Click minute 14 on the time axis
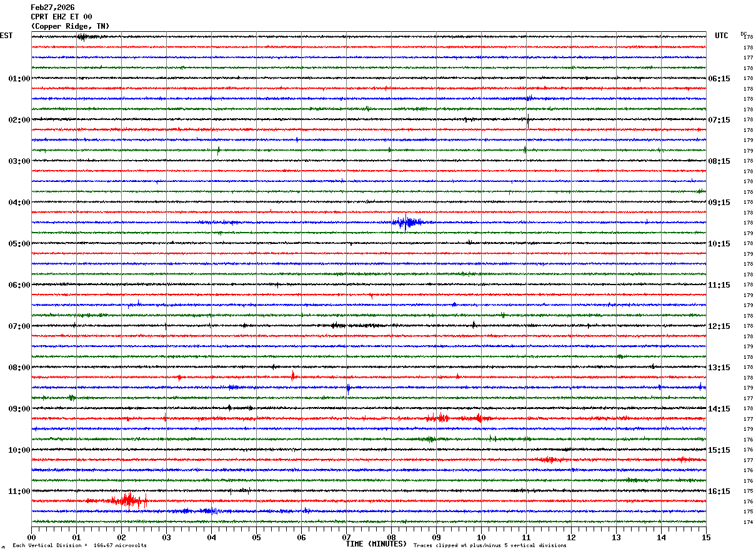Image resolution: width=756 pixels, height=554 pixels. 661,537
